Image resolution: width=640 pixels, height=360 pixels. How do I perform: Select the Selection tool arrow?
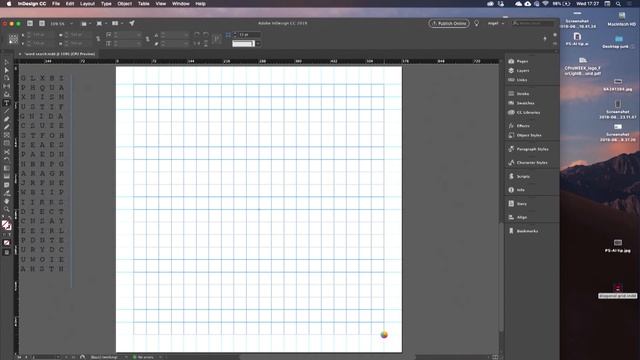6,62
